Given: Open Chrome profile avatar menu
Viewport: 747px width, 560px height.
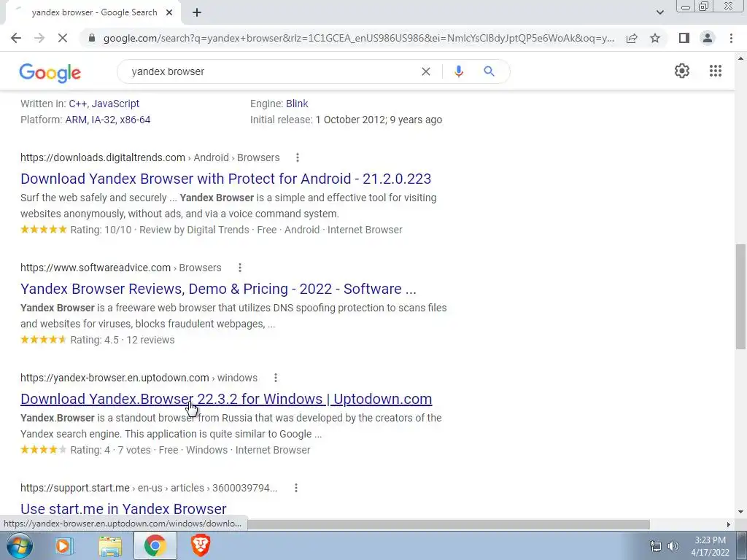Looking at the screenshot, I should click(x=708, y=38).
